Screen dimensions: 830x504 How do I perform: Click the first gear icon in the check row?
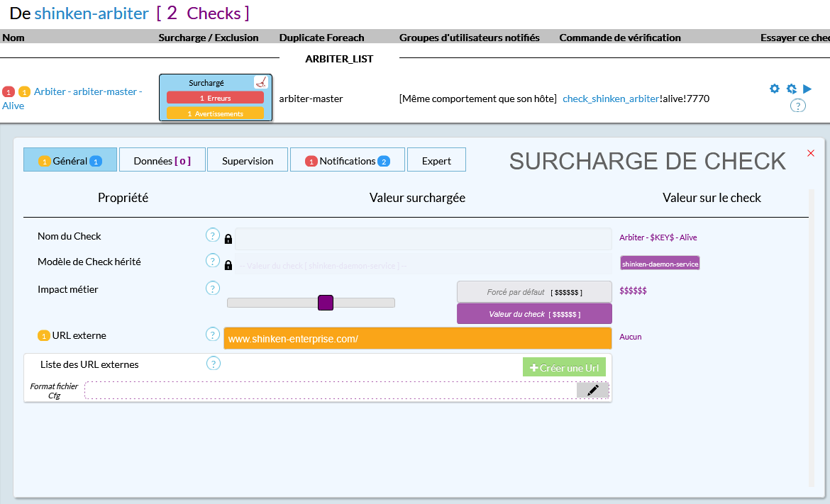pos(775,89)
